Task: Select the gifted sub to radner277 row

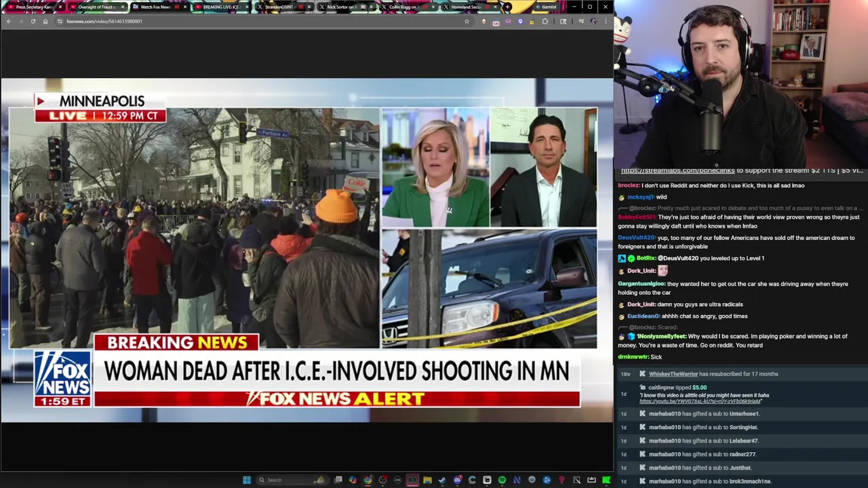Action: tap(743, 454)
